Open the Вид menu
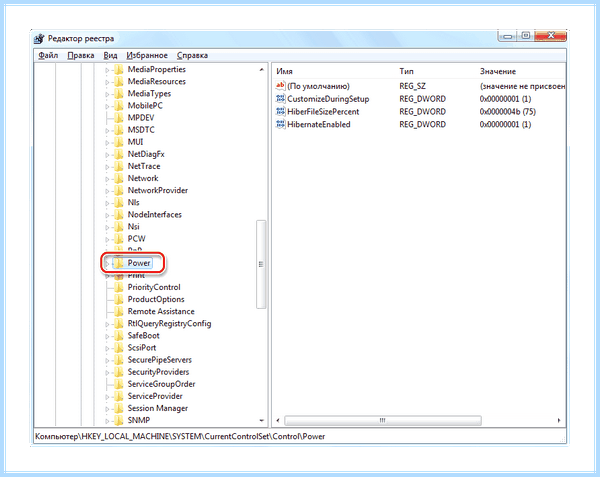600x477 pixels. coord(110,55)
